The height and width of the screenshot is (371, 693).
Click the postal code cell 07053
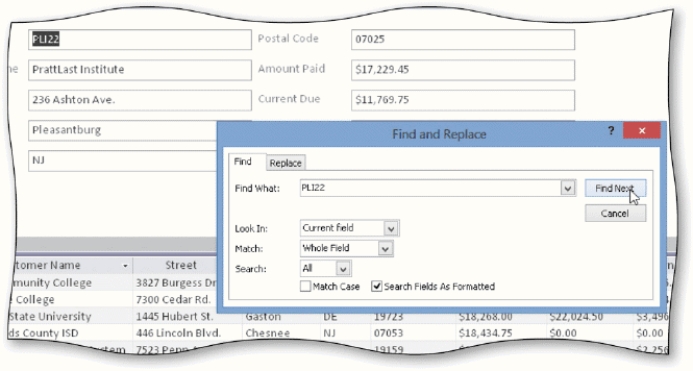412,333
